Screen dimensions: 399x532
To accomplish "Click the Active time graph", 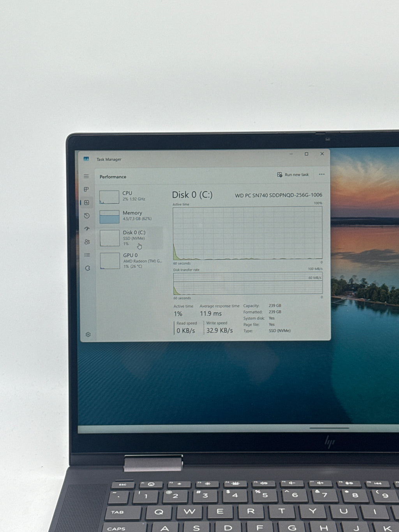I will pos(247,233).
